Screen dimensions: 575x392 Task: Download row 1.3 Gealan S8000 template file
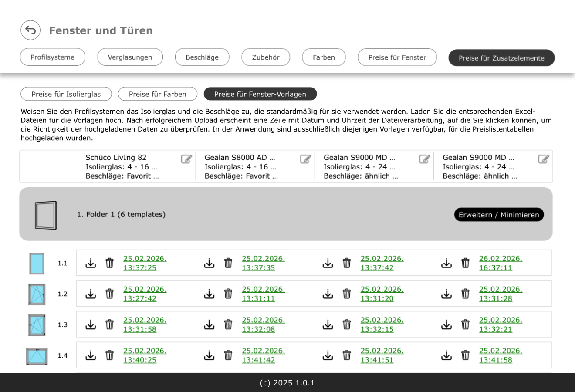209,324
